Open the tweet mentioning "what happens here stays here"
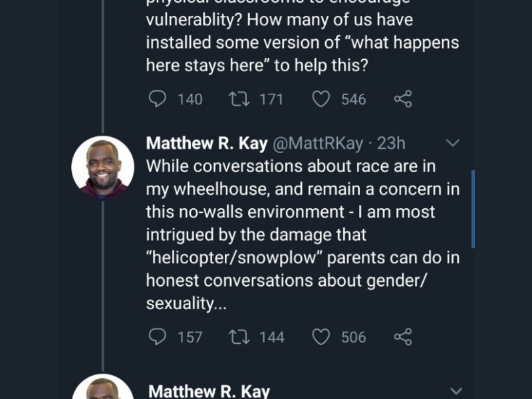Viewport: 532px width, 399px height. 303,43
